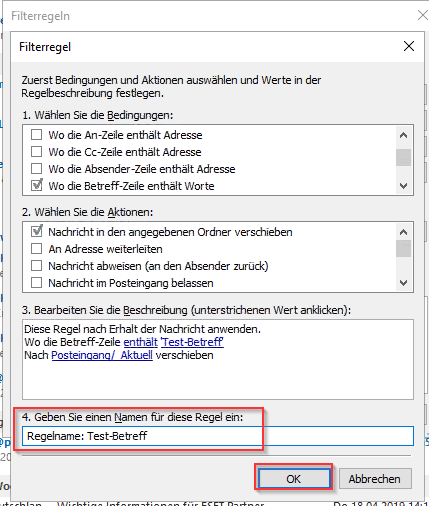Enable 'An Adresse weiterleiten' action
429x506 pixels.
(x=36, y=249)
